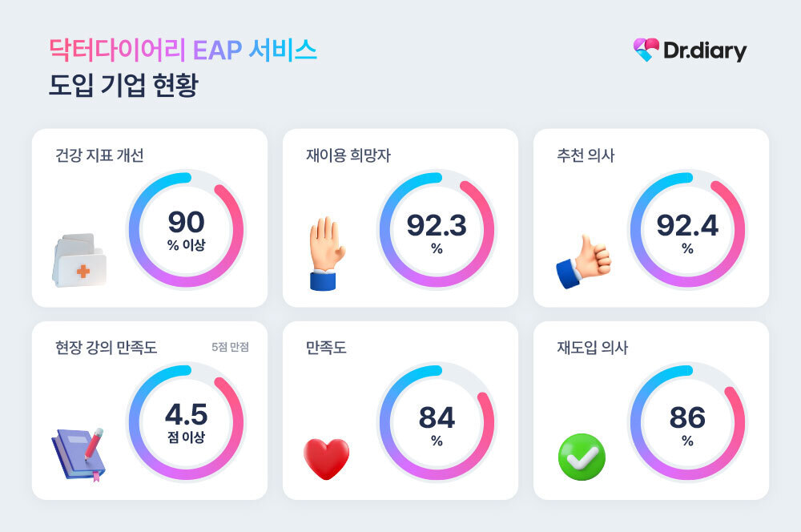Click the 92.3% progress ring

382,228
